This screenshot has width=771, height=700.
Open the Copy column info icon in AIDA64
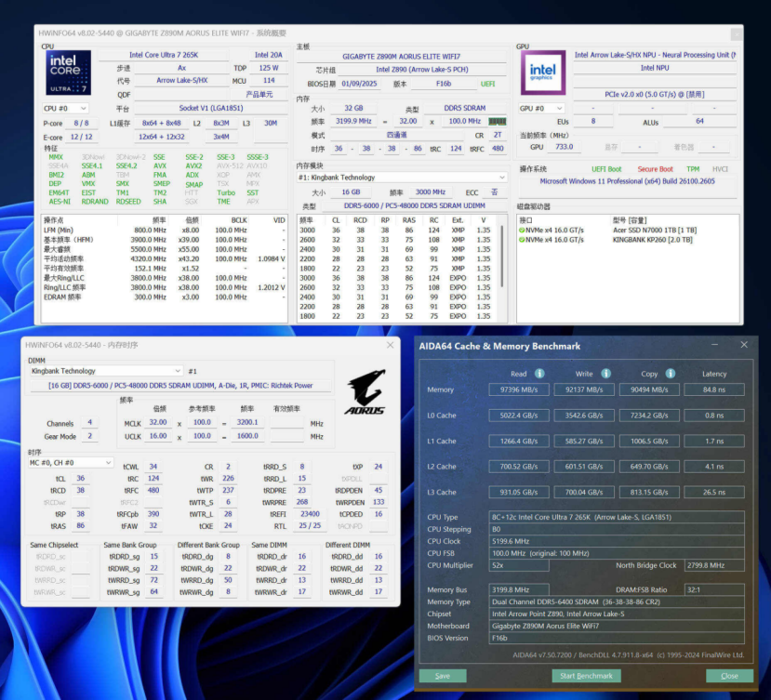point(671,374)
